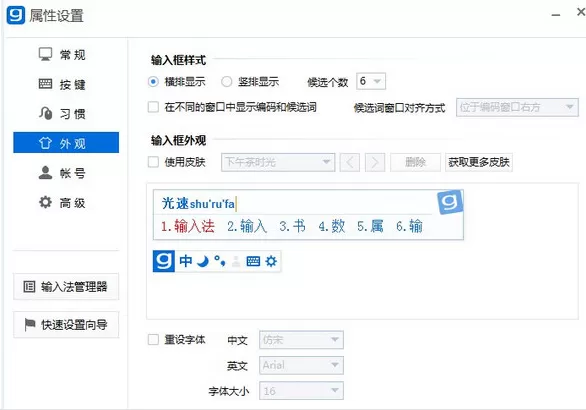Click candidate 1.输入法 in preview
This screenshot has width=586, height=410.
188,226
